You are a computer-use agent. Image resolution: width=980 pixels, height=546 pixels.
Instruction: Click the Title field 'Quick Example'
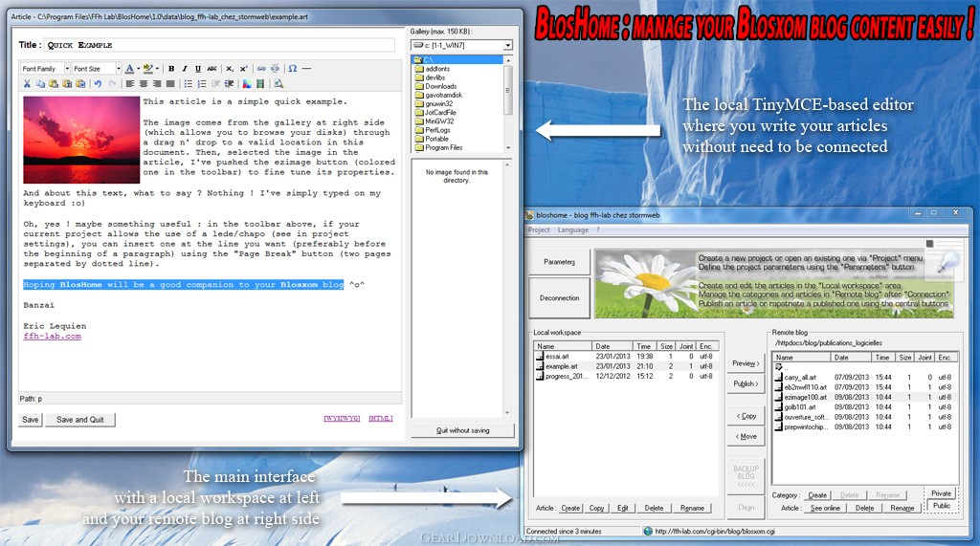(220, 45)
